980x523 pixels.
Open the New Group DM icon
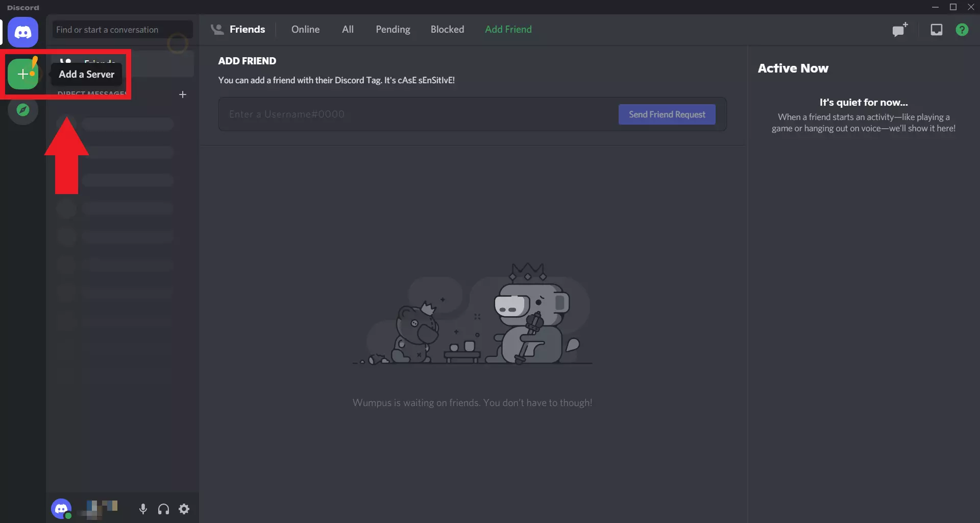coord(900,30)
